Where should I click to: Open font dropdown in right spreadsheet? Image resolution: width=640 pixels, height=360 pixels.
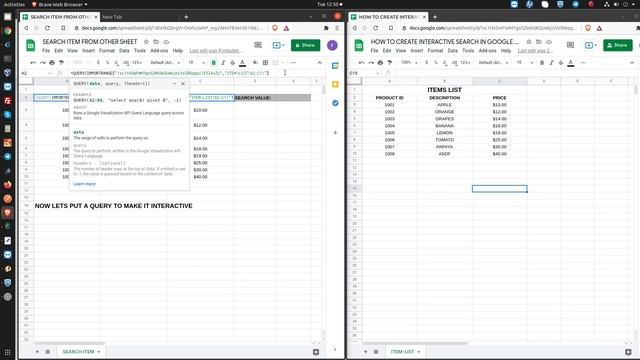click(x=493, y=62)
